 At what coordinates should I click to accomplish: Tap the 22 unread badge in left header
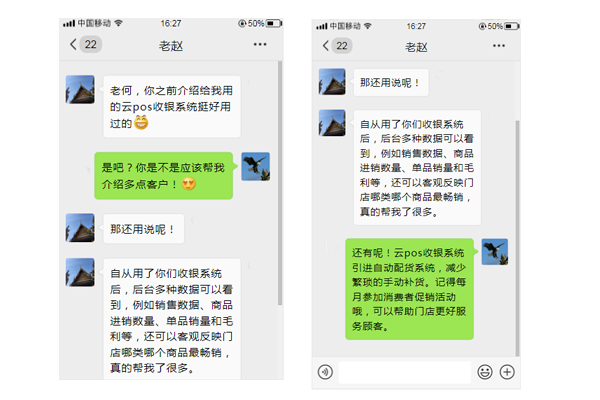pos(91,44)
